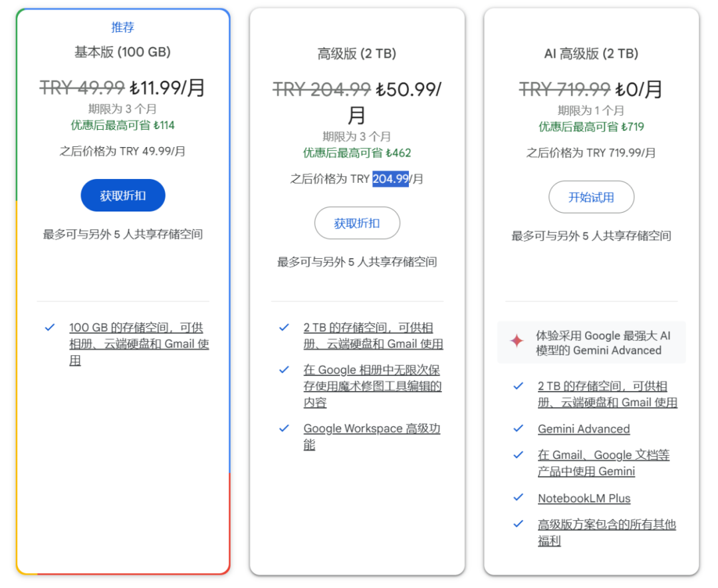The image size is (718, 588).
Task: Click sharing text under 基本版 获取折扣 button
Action: 123,234
